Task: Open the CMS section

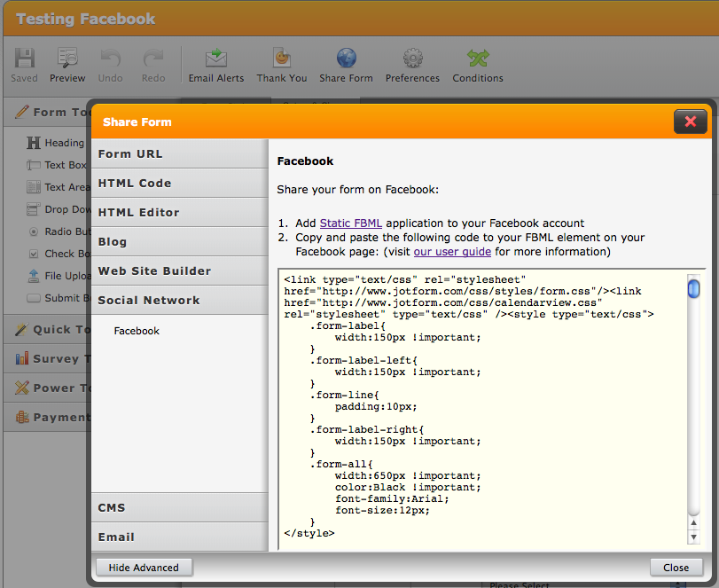Action: pos(179,507)
